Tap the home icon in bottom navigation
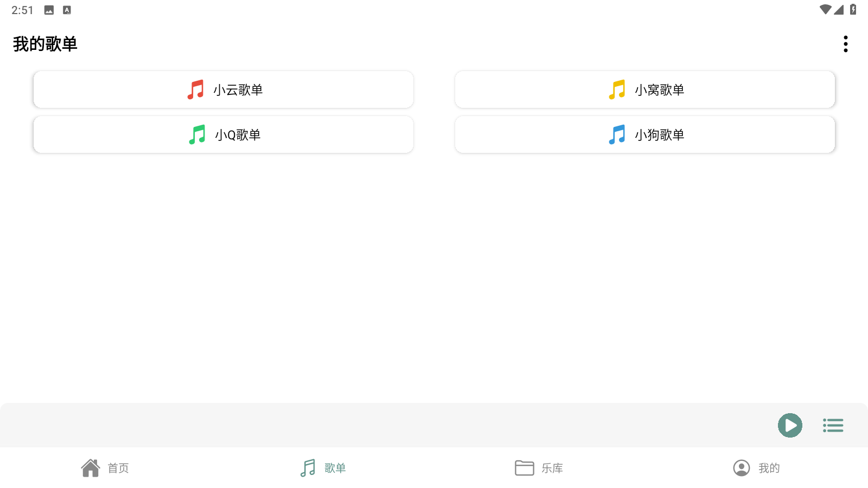This screenshot has width=868, height=488. [91, 466]
